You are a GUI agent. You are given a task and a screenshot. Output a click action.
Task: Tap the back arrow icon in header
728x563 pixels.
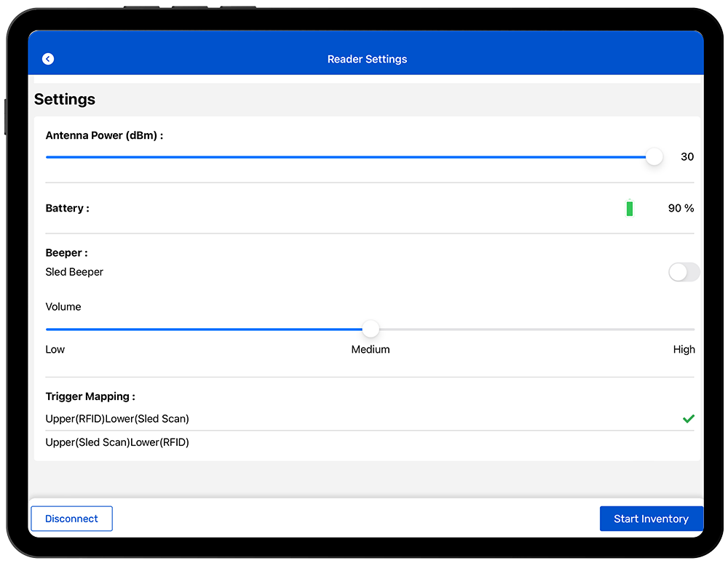[48, 59]
